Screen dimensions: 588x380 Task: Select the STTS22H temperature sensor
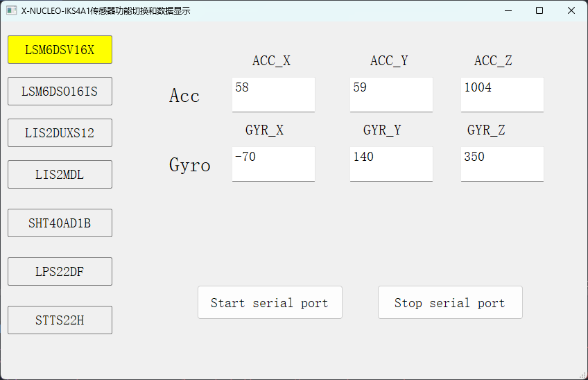pyautogui.click(x=60, y=320)
